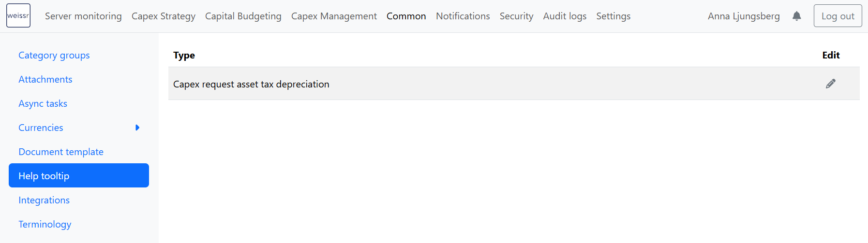Open Category groups in the sidebar
The width and height of the screenshot is (868, 243).
[x=54, y=55]
